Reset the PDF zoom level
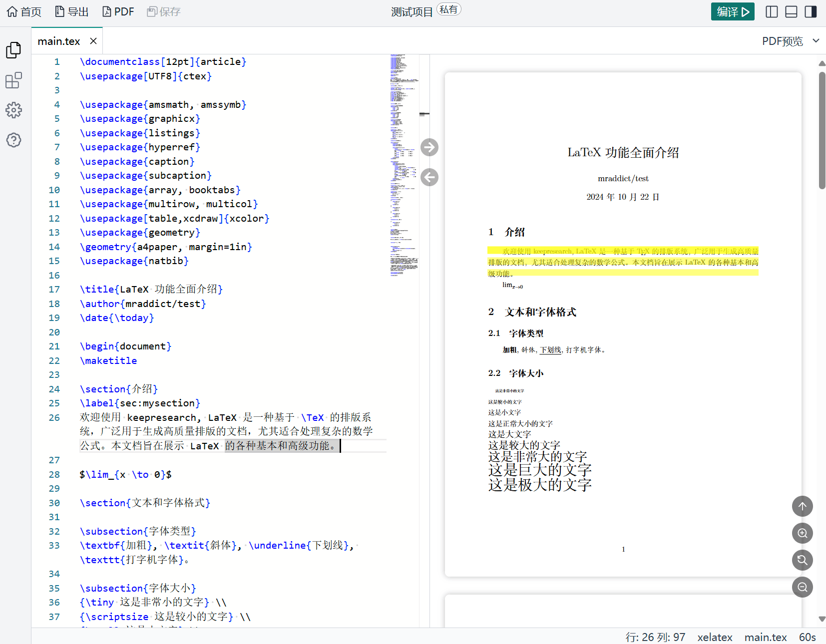This screenshot has height=644, width=826. [x=802, y=560]
